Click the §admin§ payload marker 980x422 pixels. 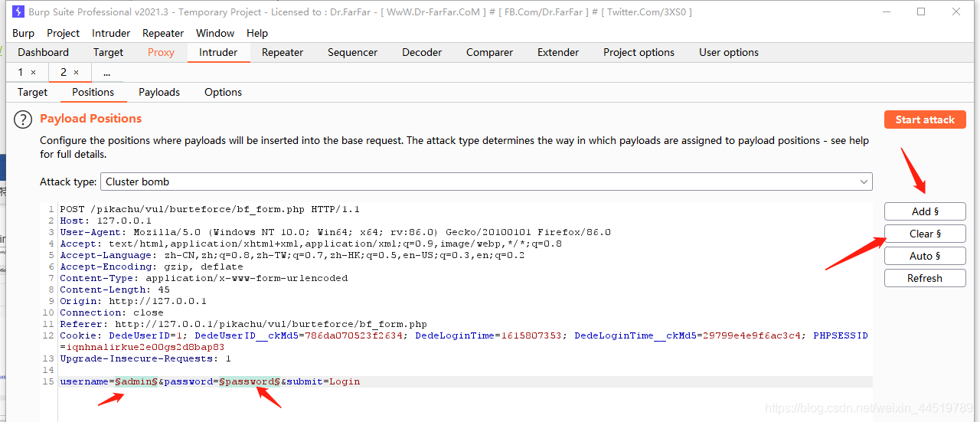[x=136, y=381]
